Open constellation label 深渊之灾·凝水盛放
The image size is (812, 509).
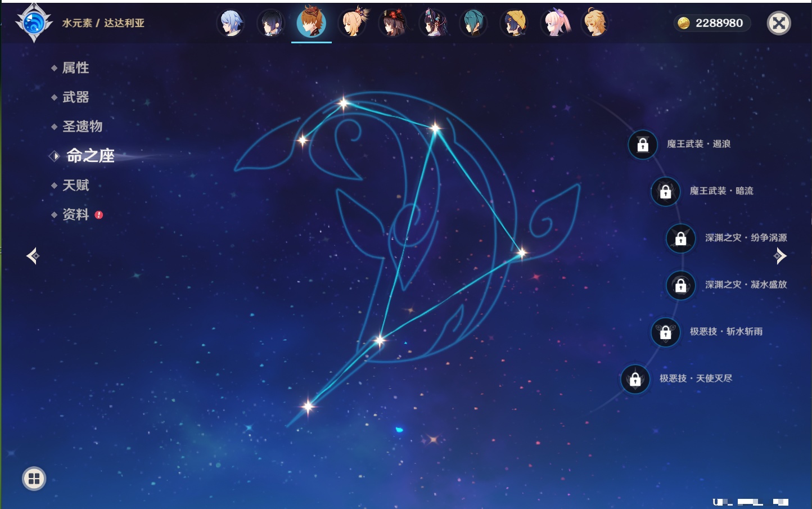[746, 285]
